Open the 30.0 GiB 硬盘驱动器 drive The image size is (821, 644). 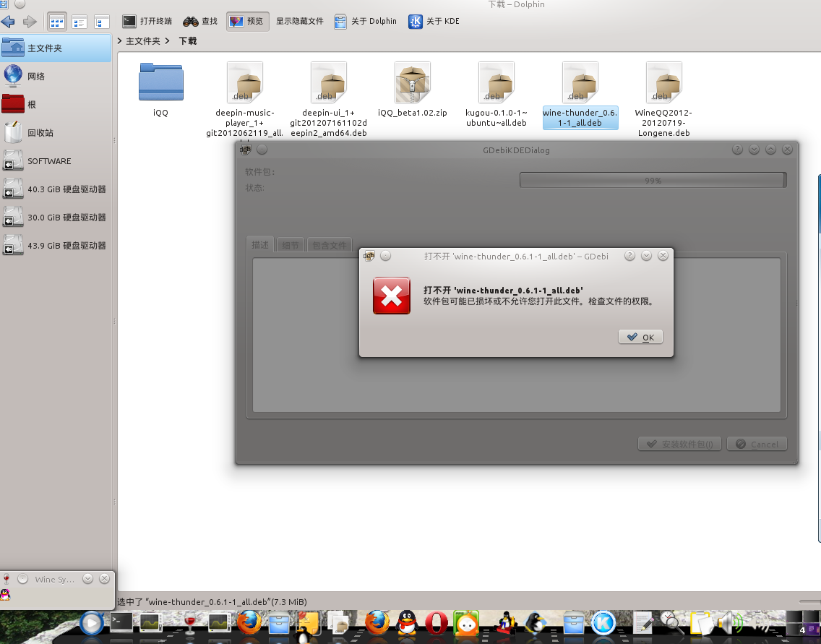click(56, 218)
